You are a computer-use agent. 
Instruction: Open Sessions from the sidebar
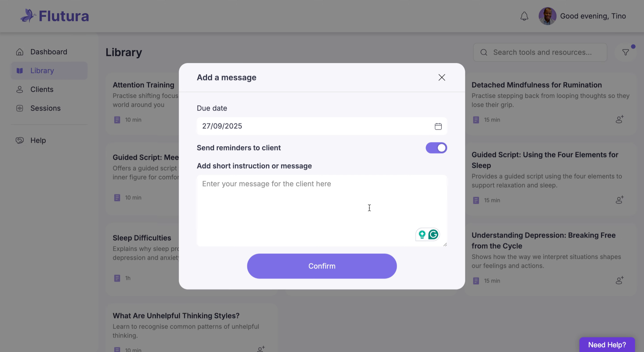click(45, 108)
